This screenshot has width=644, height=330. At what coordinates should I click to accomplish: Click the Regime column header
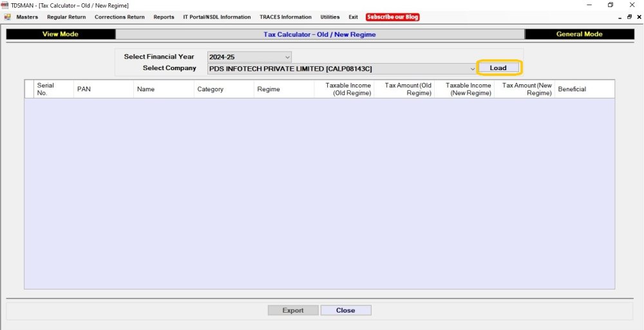[x=284, y=89]
